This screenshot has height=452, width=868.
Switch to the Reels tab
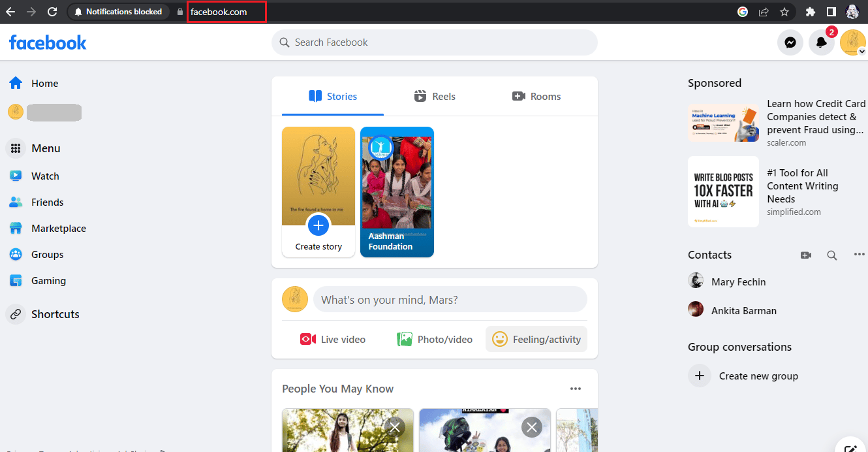435,97
